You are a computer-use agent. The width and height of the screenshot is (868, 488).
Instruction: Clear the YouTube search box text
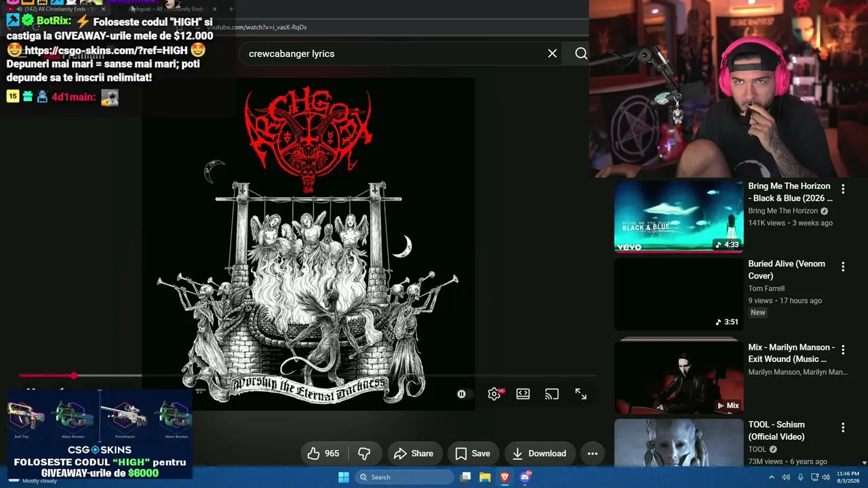click(x=552, y=54)
